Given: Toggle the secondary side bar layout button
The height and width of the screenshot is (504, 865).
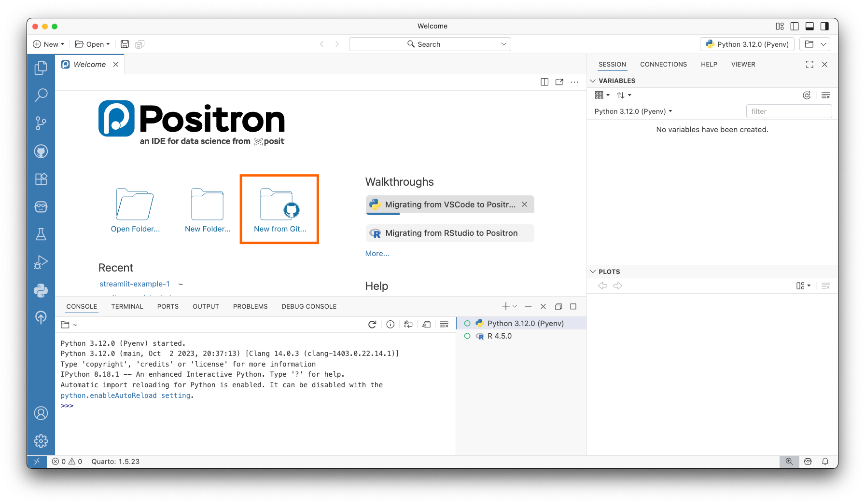Looking at the screenshot, I should tap(824, 26).
